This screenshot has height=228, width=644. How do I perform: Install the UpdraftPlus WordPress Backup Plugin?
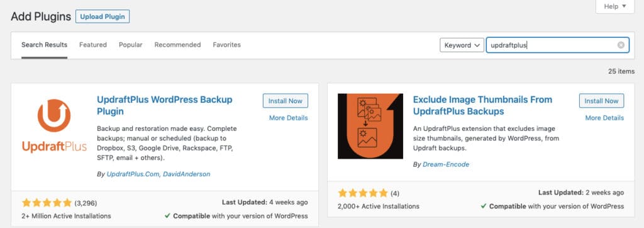[x=286, y=101]
